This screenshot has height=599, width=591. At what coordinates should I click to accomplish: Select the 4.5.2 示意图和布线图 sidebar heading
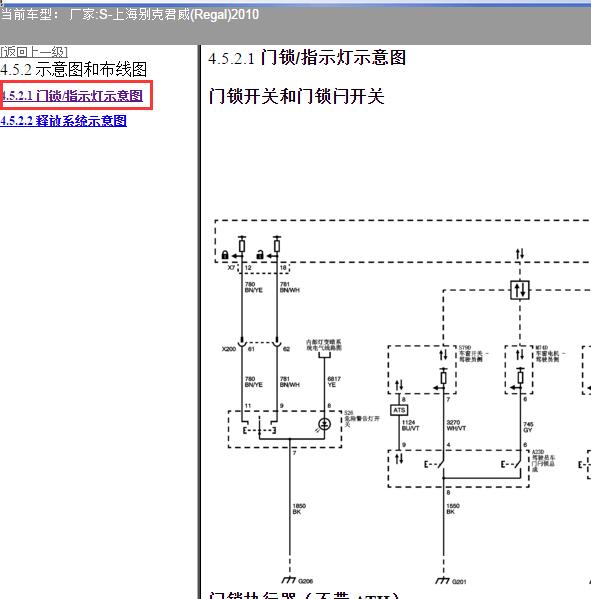74,70
